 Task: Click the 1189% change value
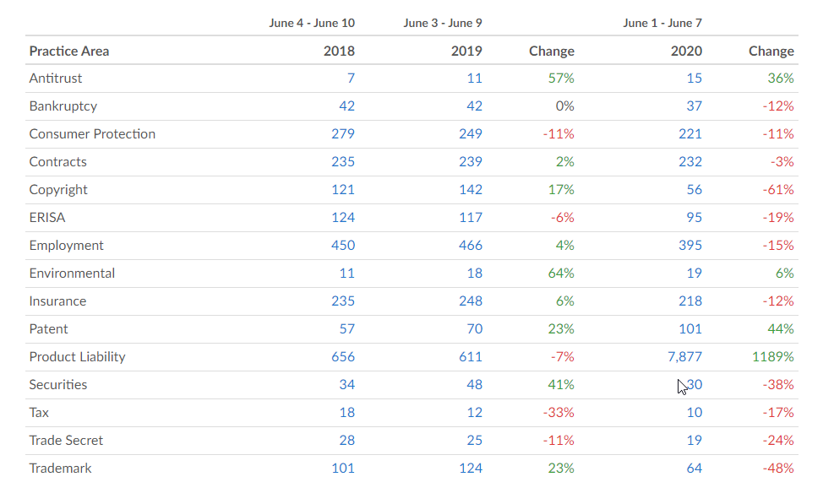pyautogui.click(x=772, y=357)
